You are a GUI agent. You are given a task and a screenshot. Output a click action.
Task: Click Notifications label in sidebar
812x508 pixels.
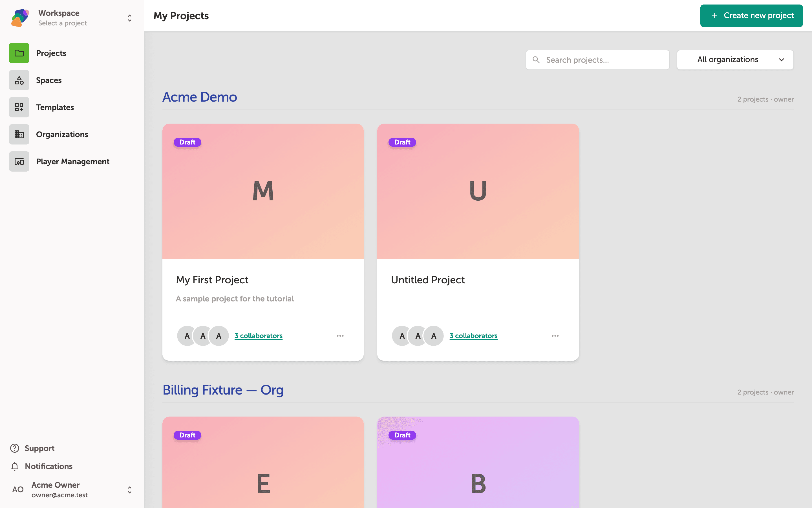49,466
